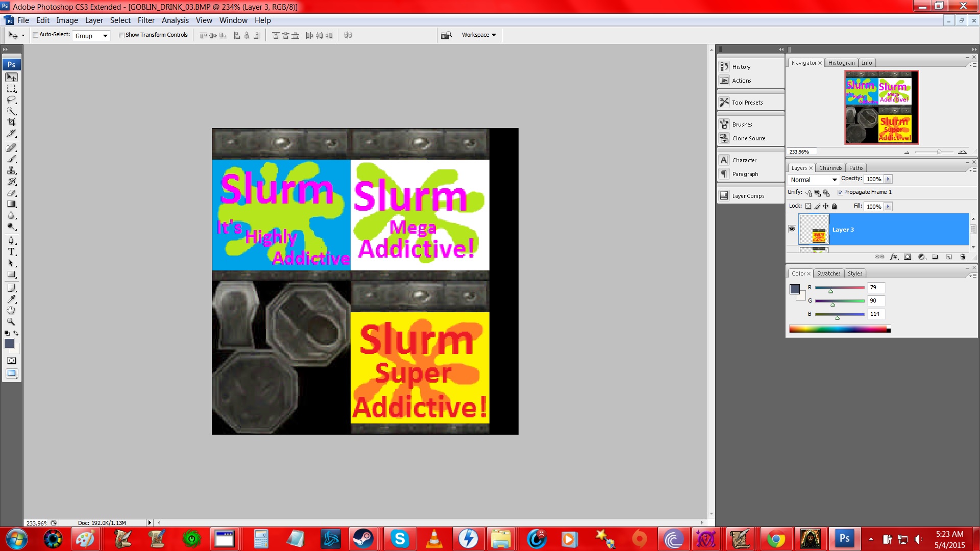This screenshot has height=551, width=980.
Task: Select the Clone Stamp tool
Action: 11,170
